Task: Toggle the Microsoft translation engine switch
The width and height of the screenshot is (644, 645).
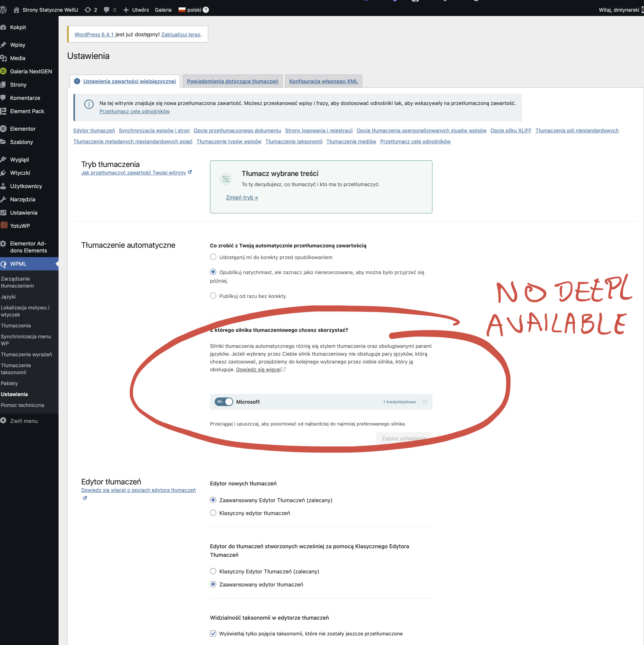Action: click(x=224, y=402)
